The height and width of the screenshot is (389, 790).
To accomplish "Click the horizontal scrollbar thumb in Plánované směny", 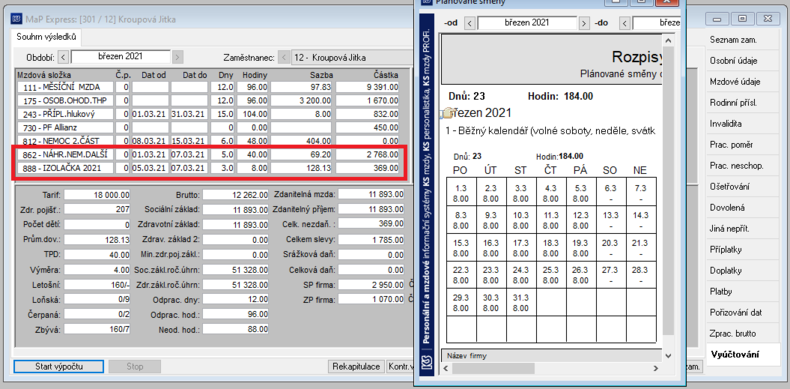I will 493,368.
